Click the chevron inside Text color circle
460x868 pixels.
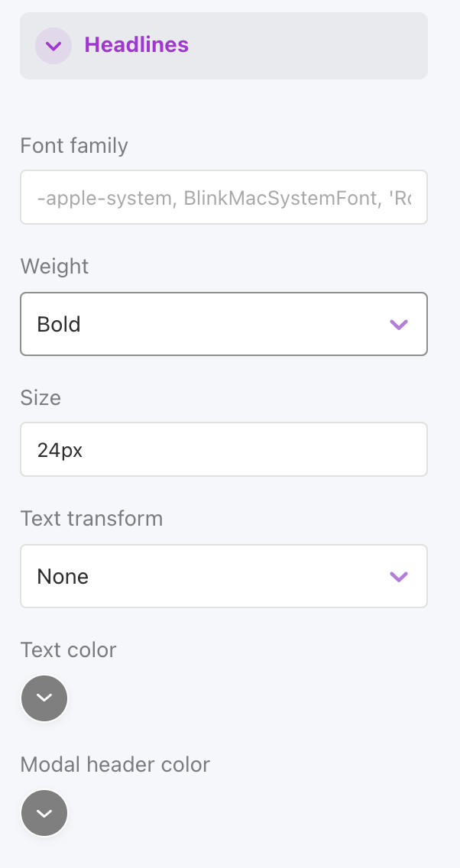click(x=44, y=698)
